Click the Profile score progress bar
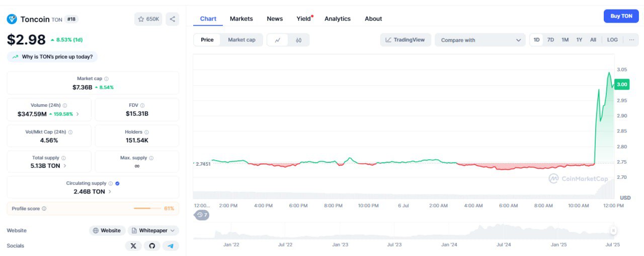 pos(147,209)
